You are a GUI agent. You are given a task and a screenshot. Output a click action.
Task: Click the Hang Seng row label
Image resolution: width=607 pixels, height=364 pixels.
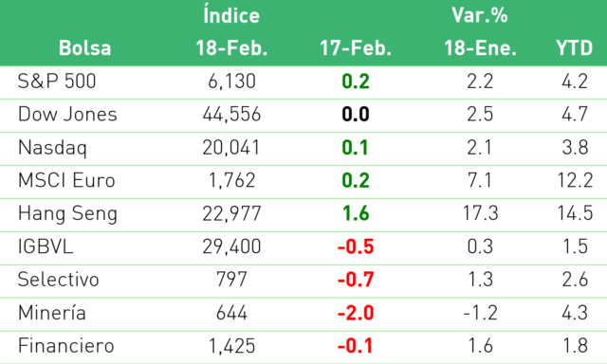(x=67, y=214)
